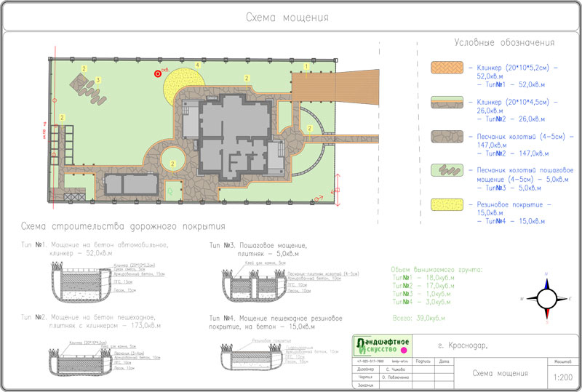Click the line Тип№3 – 1,0куб.м
Image resolution: width=582 pixels, height=392 pixels.
click(x=422, y=294)
